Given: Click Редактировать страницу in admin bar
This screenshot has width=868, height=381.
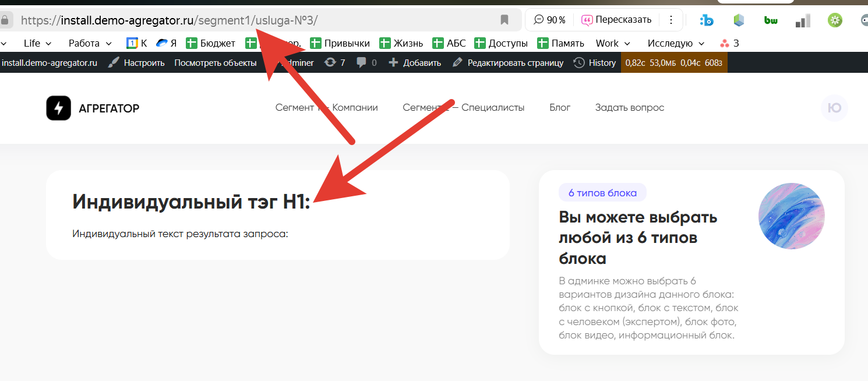Looking at the screenshot, I should pos(508,63).
